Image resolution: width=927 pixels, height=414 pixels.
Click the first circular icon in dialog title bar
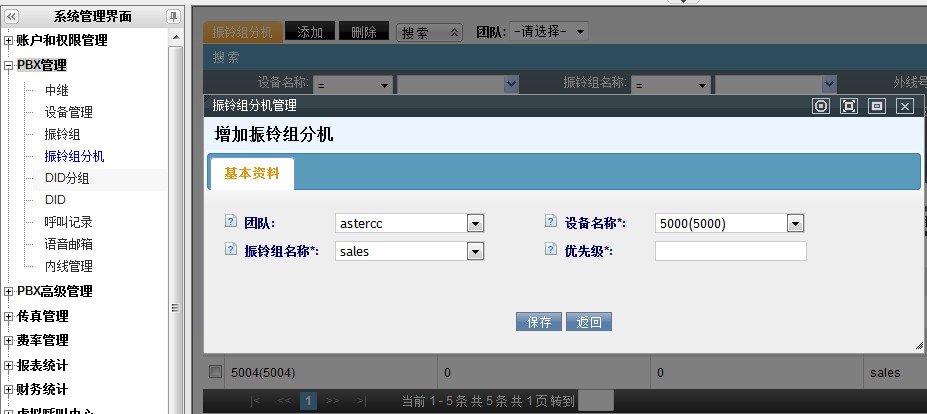click(x=821, y=106)
